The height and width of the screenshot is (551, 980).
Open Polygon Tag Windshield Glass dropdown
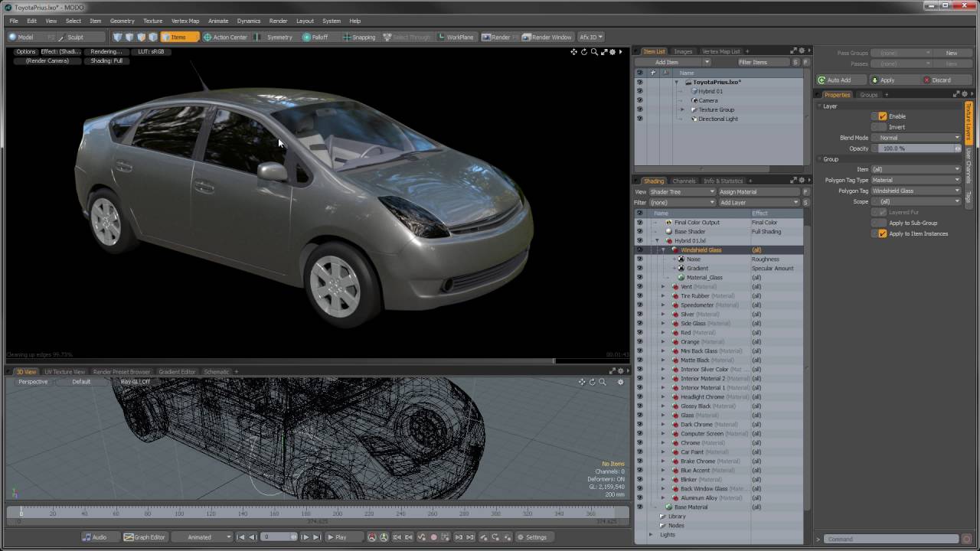click(x=916, y=191)
